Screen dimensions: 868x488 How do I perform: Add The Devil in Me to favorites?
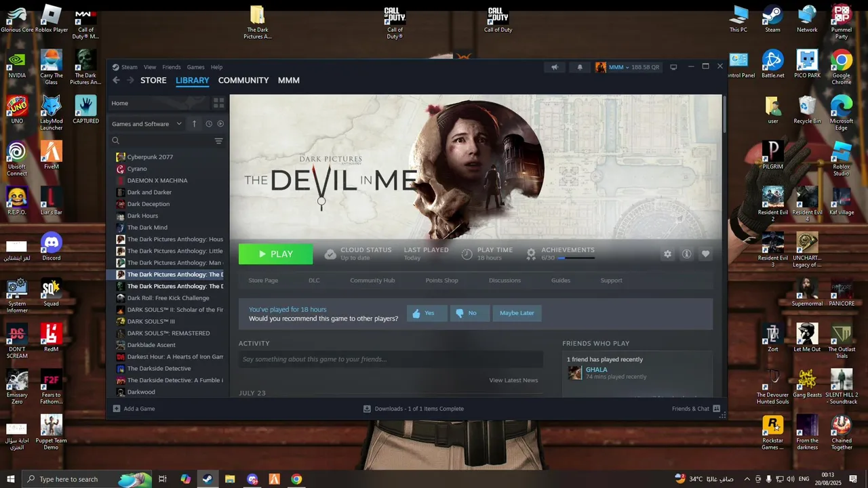[705, 253]
